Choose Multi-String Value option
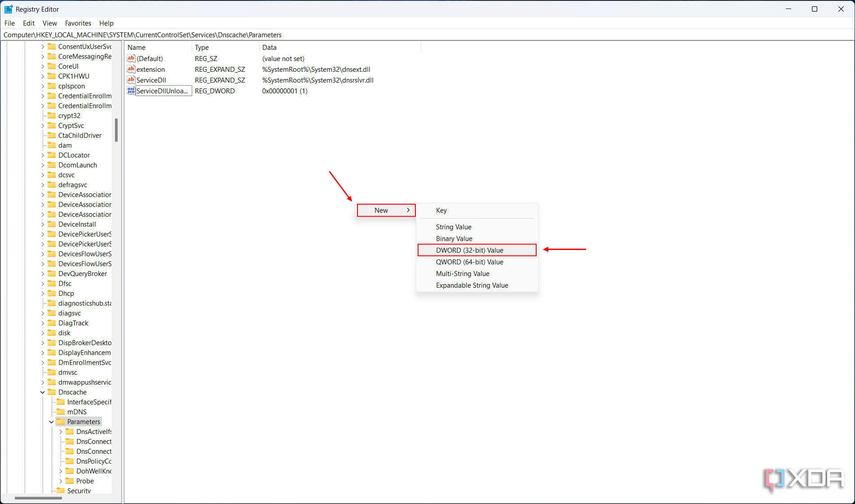855x504 pixels. [477, 274]
